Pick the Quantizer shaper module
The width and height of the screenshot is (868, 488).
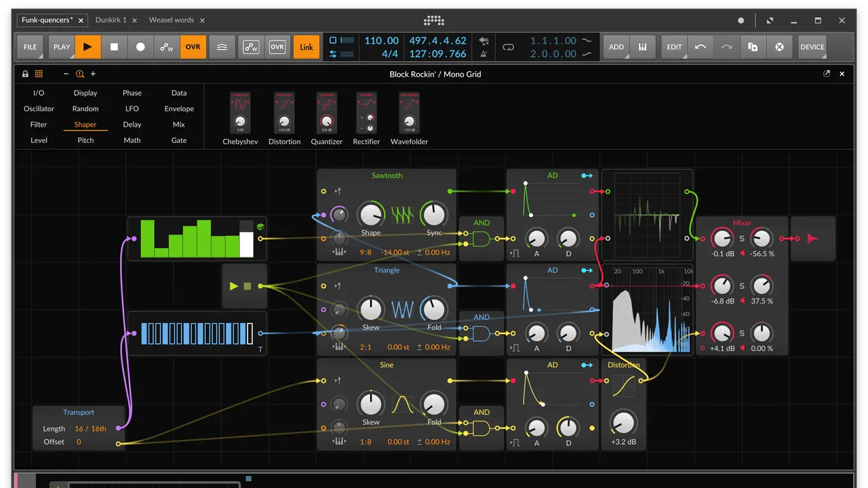pyautogui.click(x=327, y=119)
